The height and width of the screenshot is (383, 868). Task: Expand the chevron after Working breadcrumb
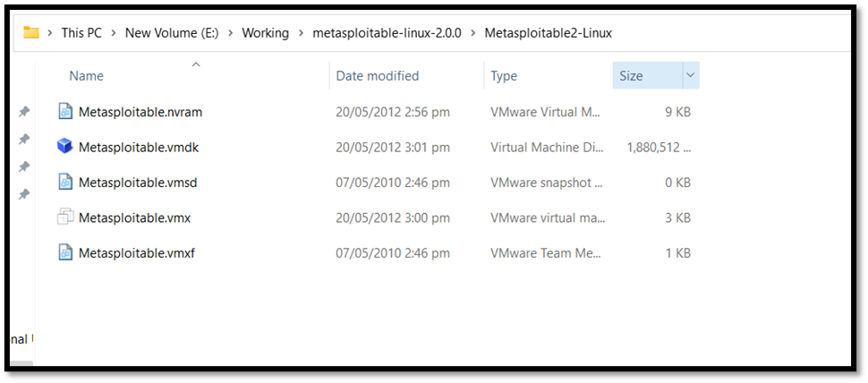[x=301, y=33]
